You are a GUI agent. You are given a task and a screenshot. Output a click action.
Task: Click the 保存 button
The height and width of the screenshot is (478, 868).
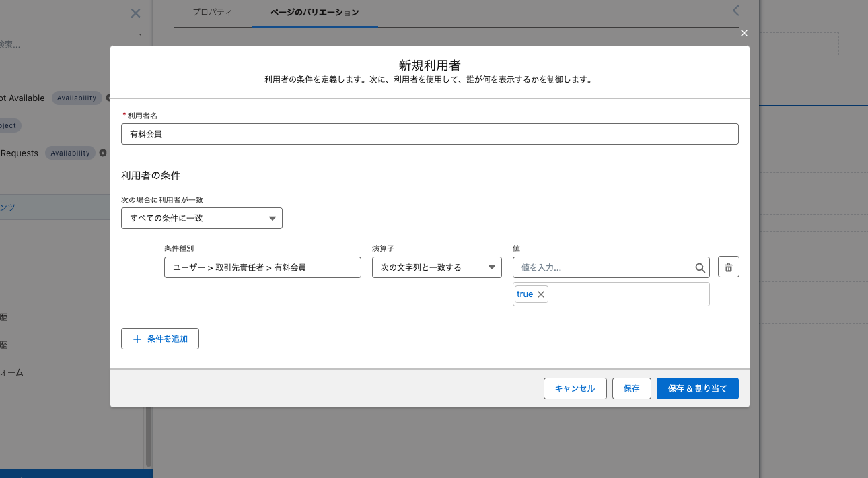[631, 388]
